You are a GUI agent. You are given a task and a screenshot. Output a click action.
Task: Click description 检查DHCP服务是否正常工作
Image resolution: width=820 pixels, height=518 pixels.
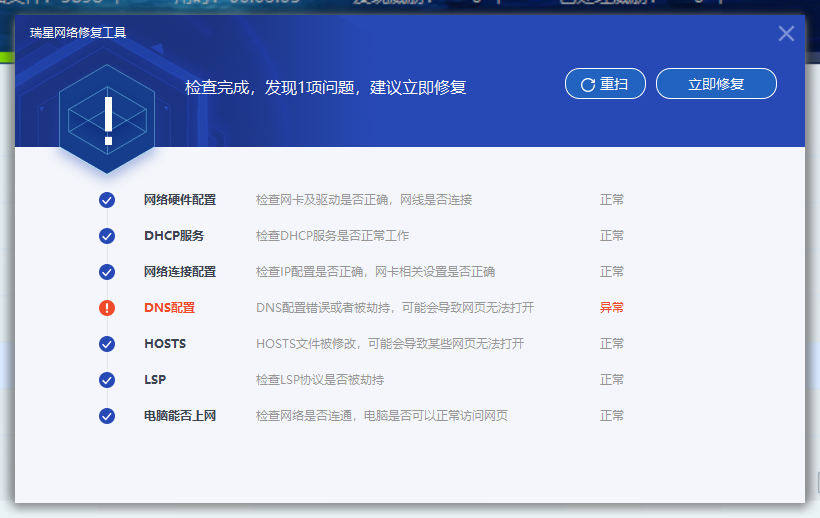coord(332,236)
